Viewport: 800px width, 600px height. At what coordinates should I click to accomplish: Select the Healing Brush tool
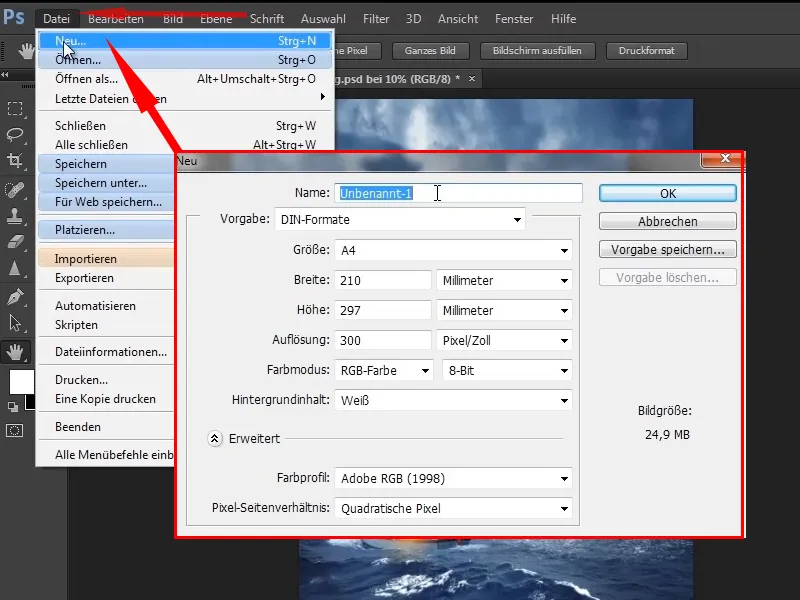(15, 189)
